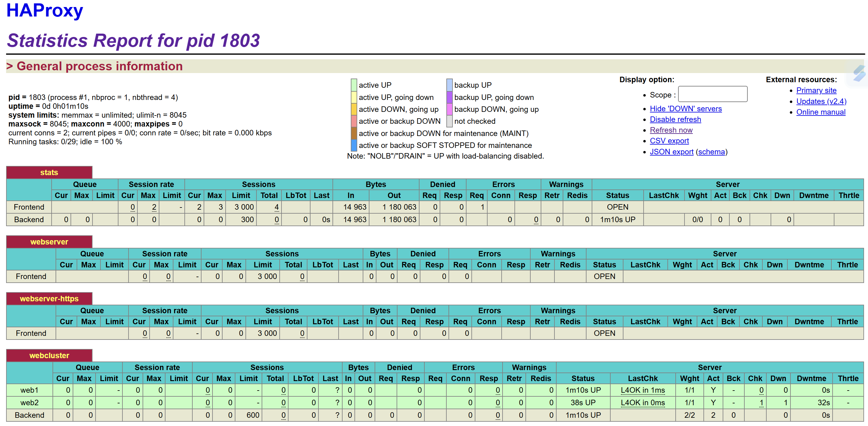Click webcluster table Dwntme column header
Viewport: 868px width, 426px height.
pos(811,378)
